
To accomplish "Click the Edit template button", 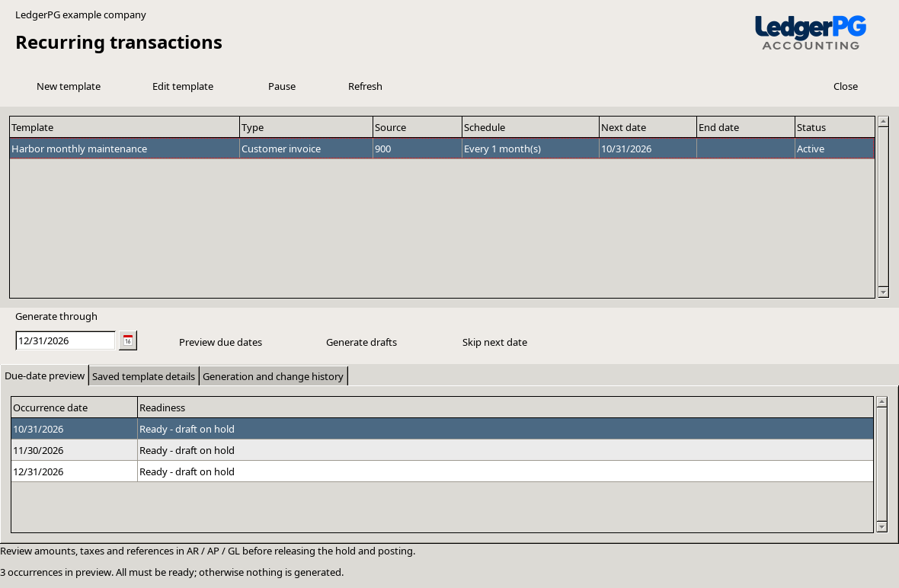I will 183,87.
